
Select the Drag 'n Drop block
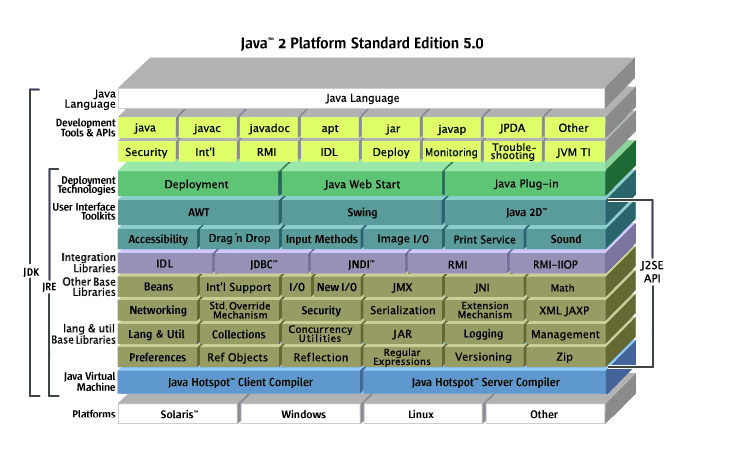[239, 239]
